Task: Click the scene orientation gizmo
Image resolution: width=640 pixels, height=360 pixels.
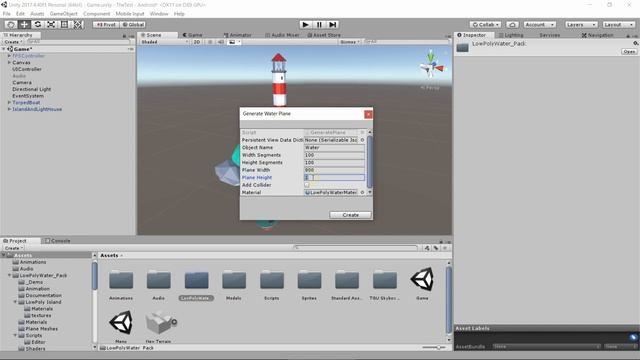Action: click(432, 67)
